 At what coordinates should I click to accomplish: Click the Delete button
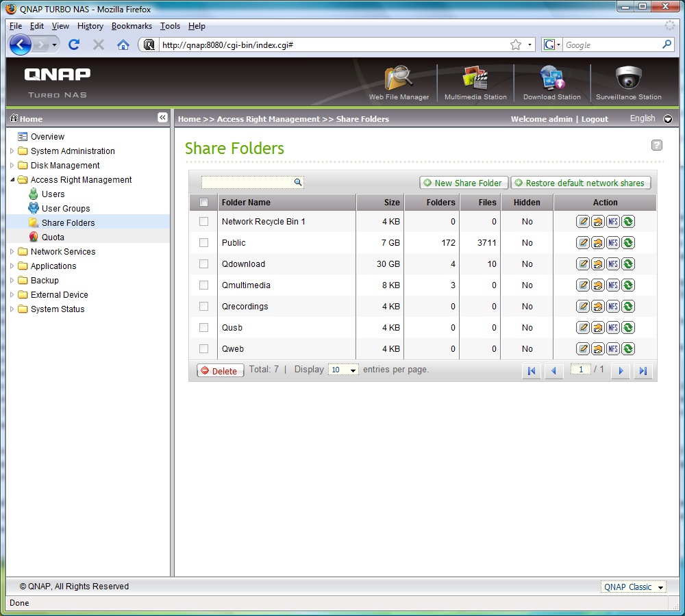(220, 371)
